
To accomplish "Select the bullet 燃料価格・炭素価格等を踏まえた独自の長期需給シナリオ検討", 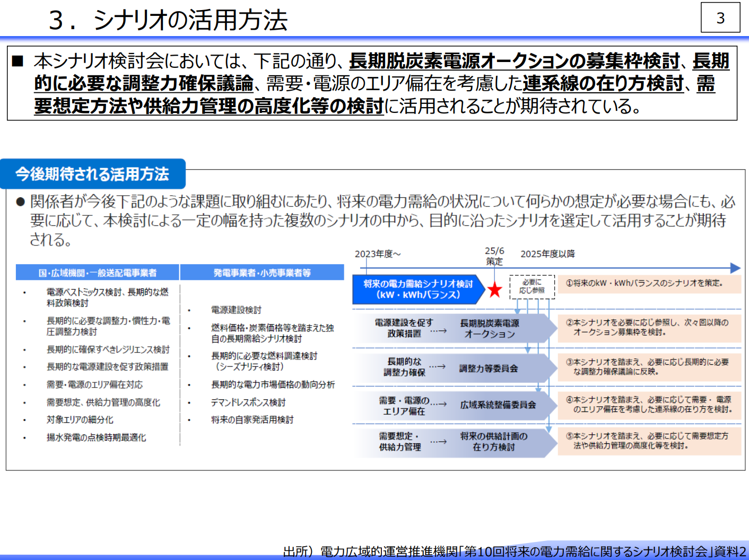I will (x=273, y=333).
